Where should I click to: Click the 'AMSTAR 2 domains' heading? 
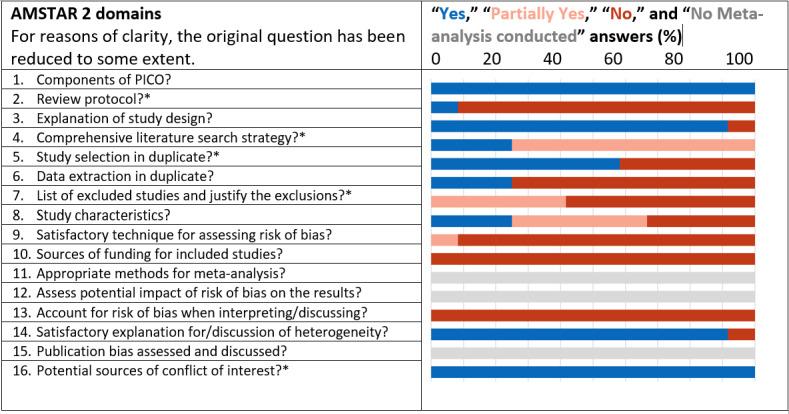click(86, 14)
